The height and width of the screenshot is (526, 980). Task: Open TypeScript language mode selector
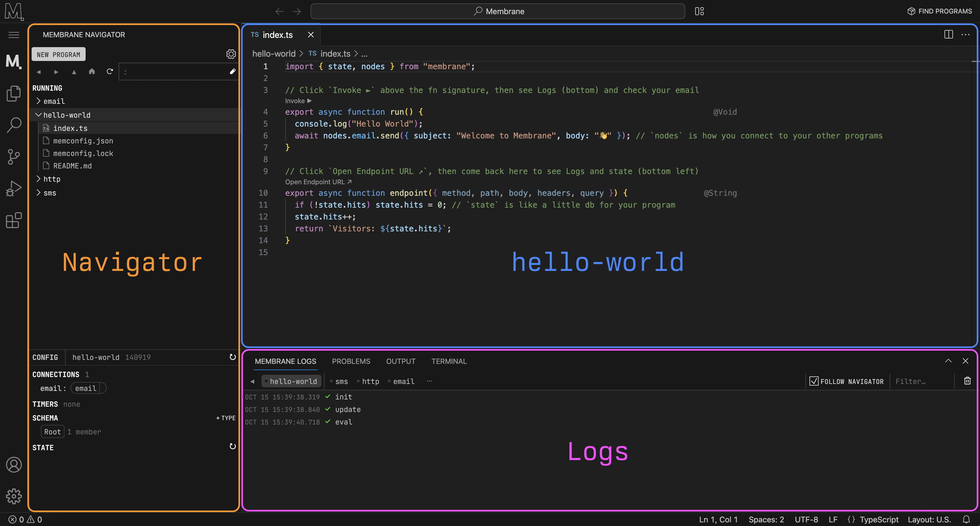(x=879, y=519)
